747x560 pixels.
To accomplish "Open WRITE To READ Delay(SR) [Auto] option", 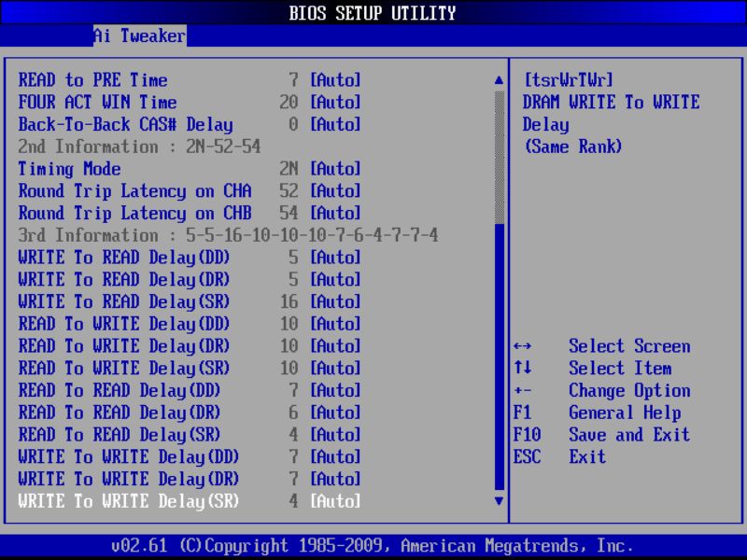I will click(335, 301).
